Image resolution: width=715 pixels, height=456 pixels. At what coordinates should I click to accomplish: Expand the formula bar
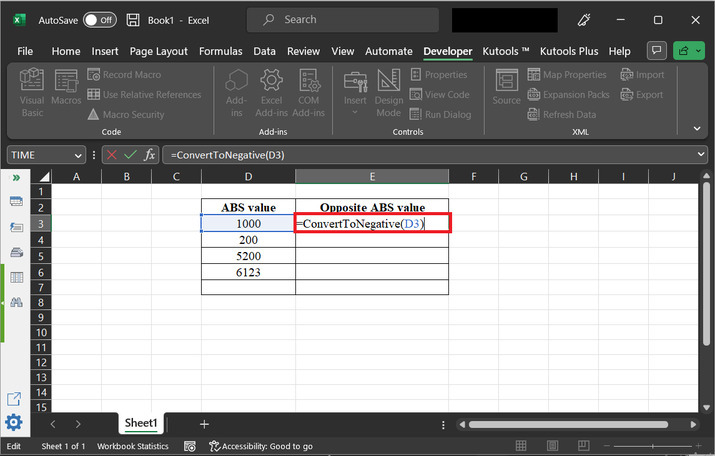click(x=701, y=155)
